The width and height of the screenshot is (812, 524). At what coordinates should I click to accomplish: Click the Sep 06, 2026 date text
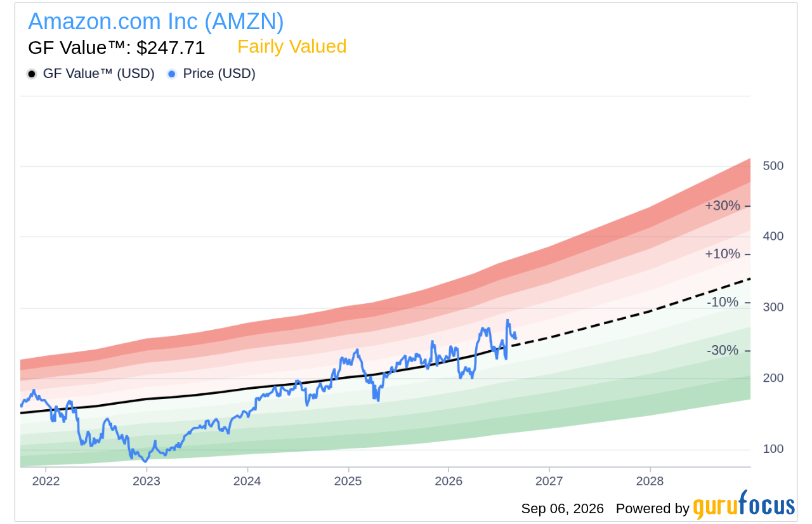coord(562,509)
